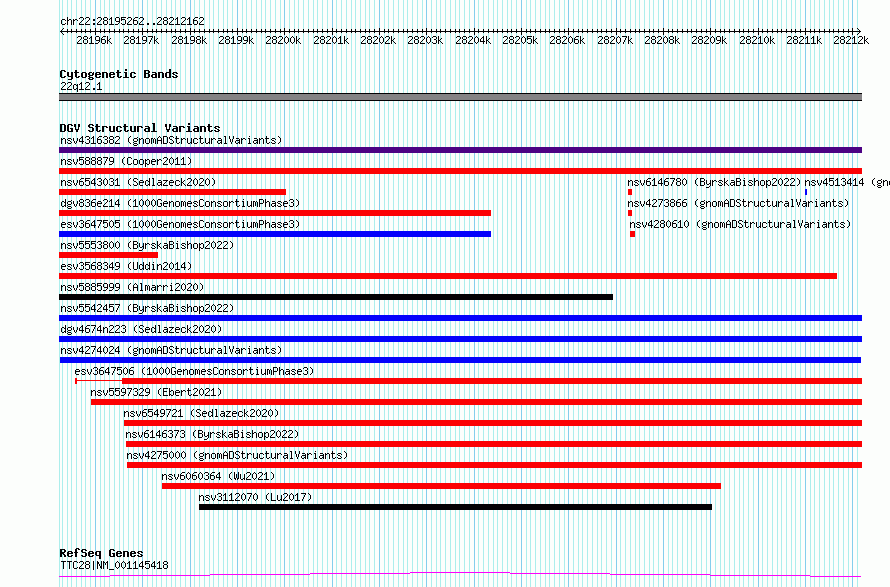The width and height of the screenshot is (890, 587).
Task: Click the 28207k ruler tick label
Action: point(615,40)
